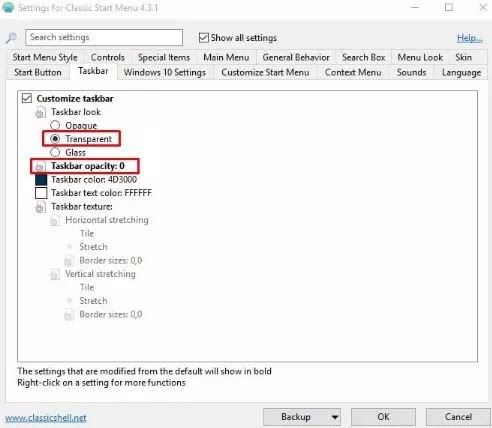Open the Help link
This screenshot has width=492, height=428.
(469, 38)
